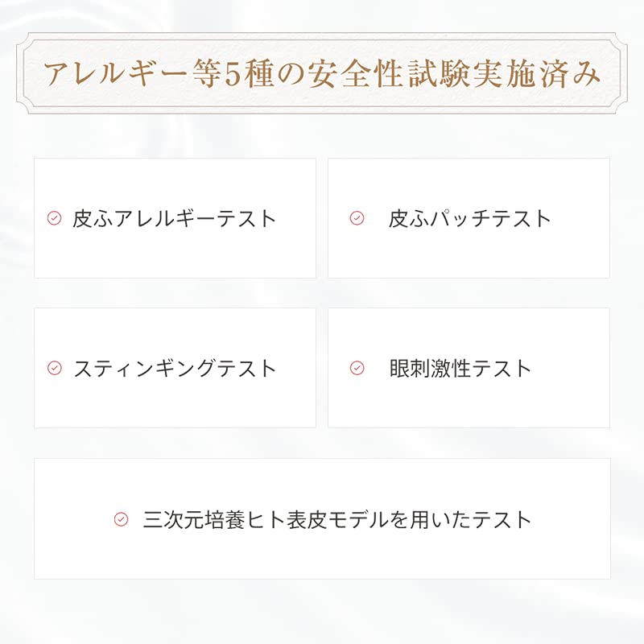Image resolution: width=644 pixels, height=644 pixels.
Task: Click the check icon beside 皮ふアレルギーテスト
Action: click(x=54, y=218)
